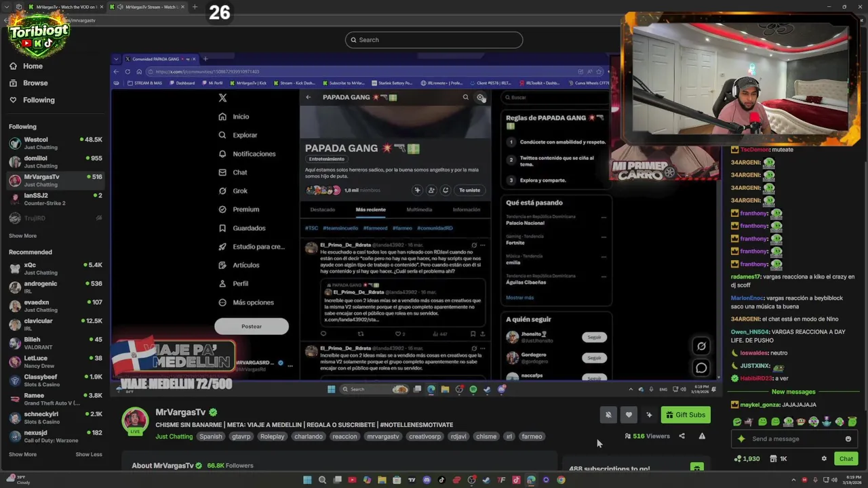This screenshot has width=868, height=488.
Task: Click the report warning triangle icon
Action: pyautogui.click(x=702, y=436)
